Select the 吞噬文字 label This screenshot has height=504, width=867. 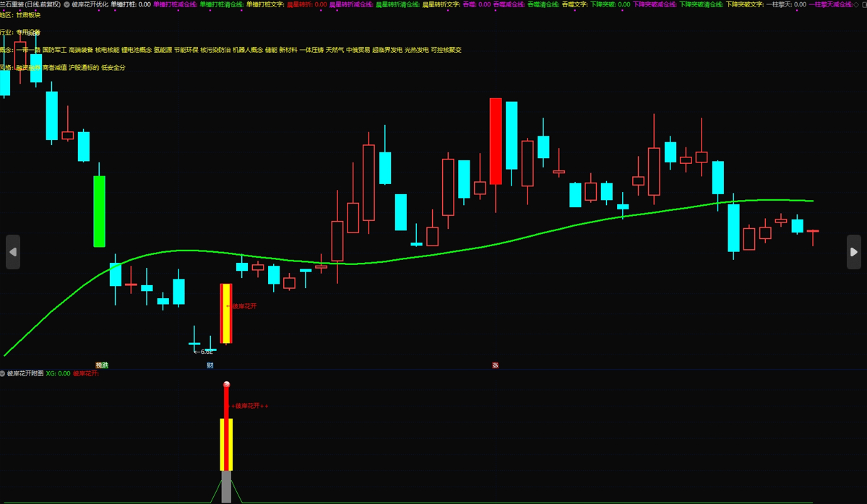coord(574,4)
